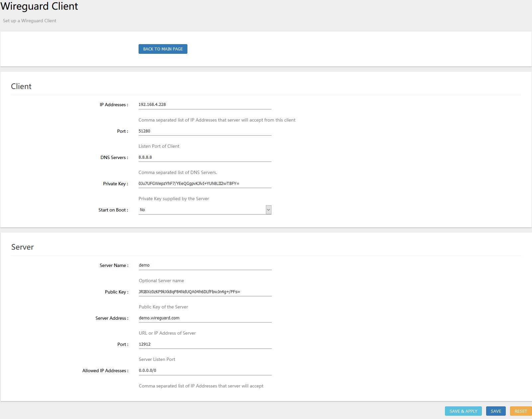The width and height of the screenshot is (532, 419).
Task: Focus the client Port field showing 51280
Action: [x=205, y=131]
